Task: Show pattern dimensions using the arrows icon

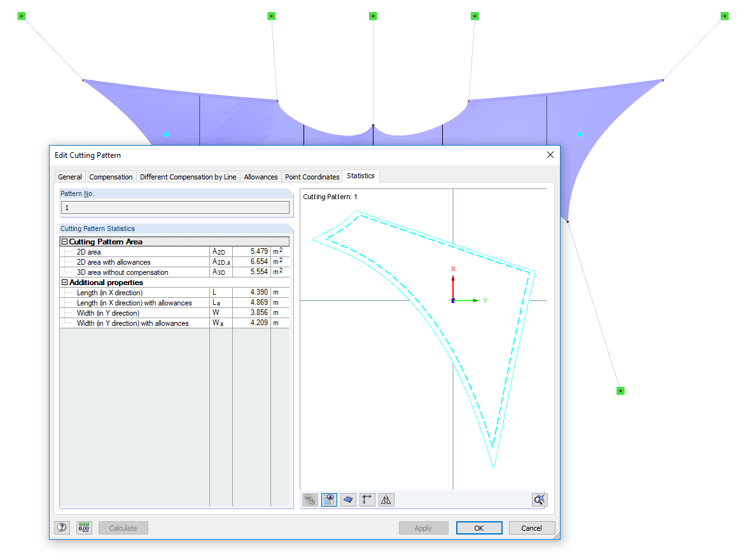Action: (x=367, y=500)
